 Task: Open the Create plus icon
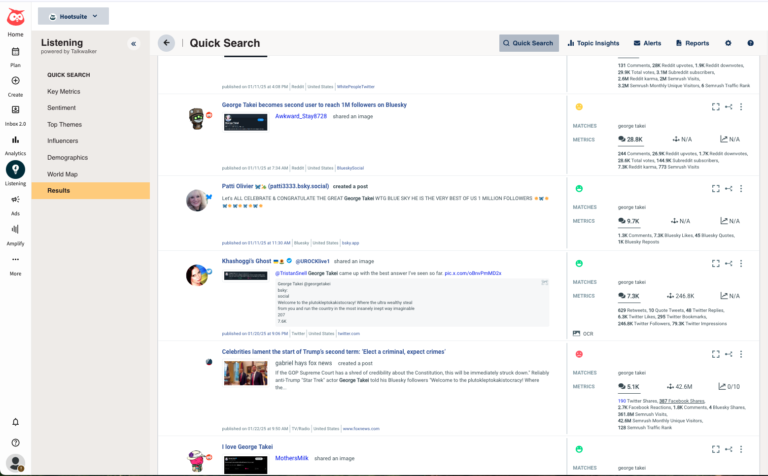[15, 80]
